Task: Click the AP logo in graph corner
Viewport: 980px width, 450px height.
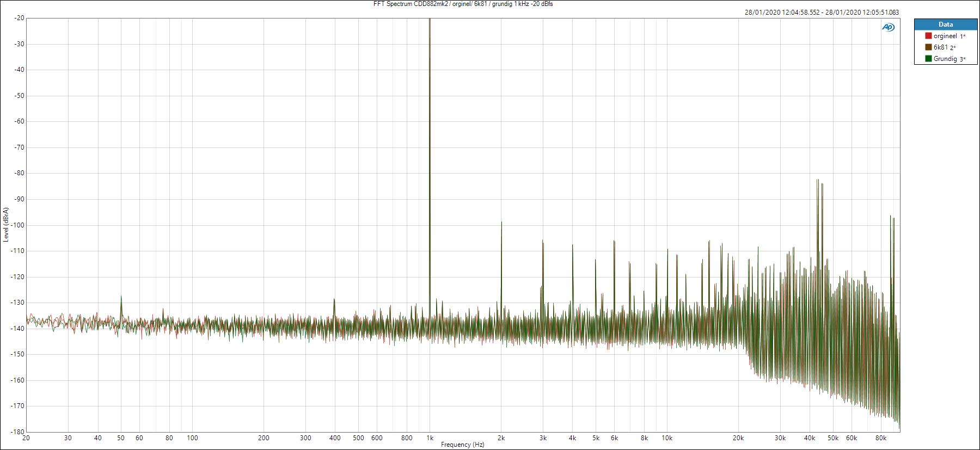Action: pyautogui.click(x=888, y=28)
